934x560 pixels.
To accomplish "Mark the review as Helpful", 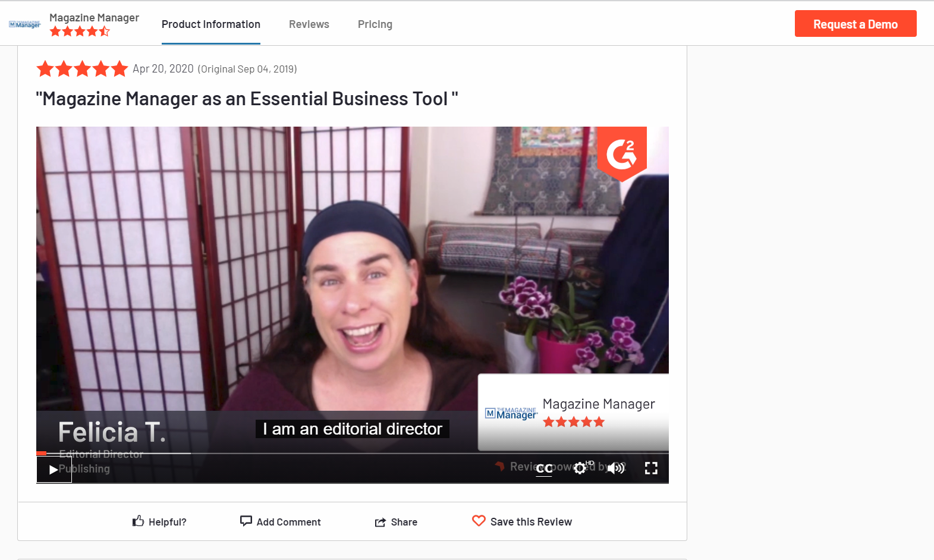I will tap(159, 521).
